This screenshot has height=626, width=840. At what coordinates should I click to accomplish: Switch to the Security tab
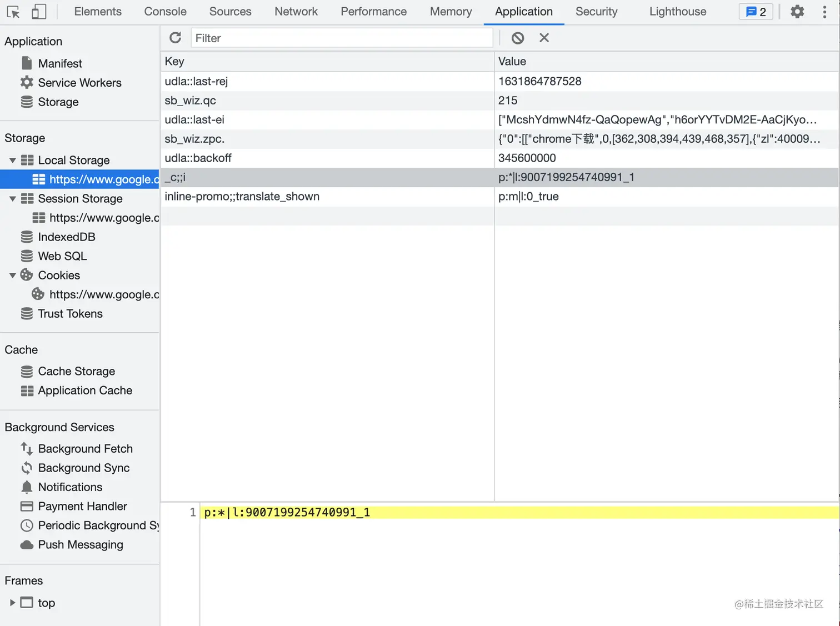pos(596,12)
